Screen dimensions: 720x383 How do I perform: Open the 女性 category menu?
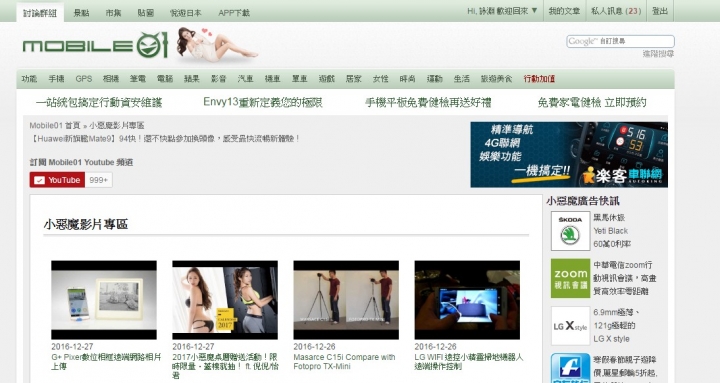click(380, 79)
